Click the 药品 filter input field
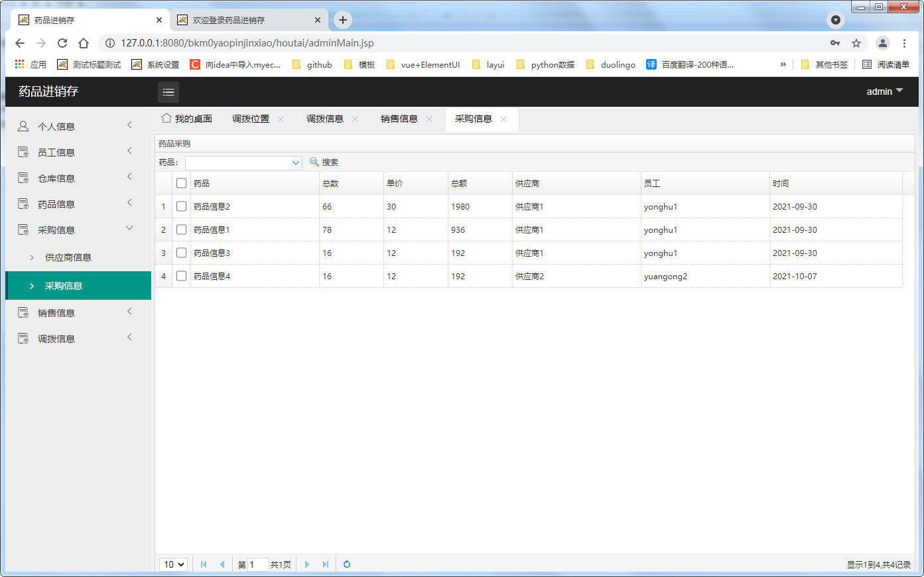This screenshot has width=924, height=577. pyautogui.click(x=238, y=162)
